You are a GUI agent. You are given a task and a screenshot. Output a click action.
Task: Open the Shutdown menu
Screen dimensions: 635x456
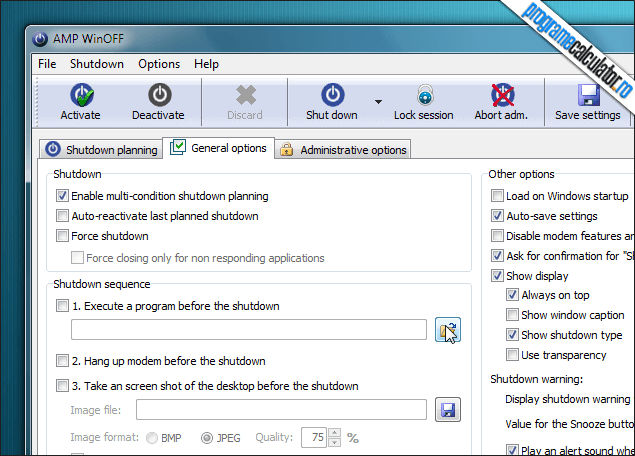pyautogui.click(x=97, y=64)
